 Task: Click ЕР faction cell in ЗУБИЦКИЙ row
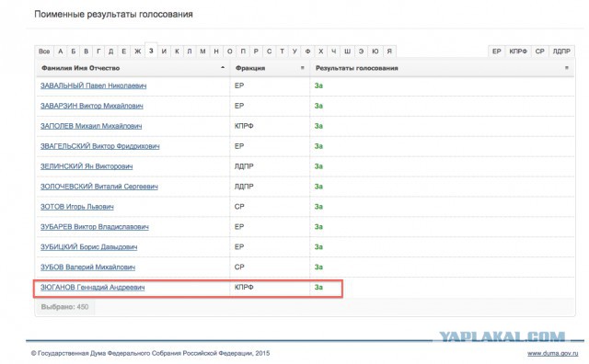[239, 247]
